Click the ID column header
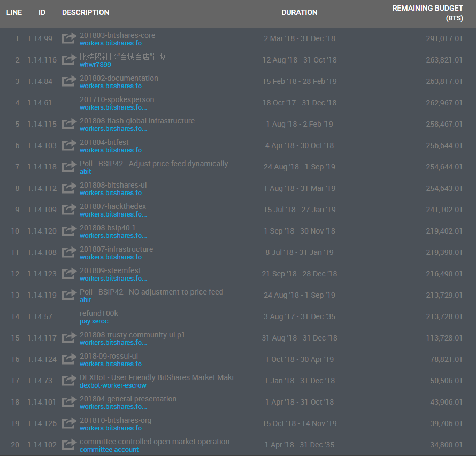Image resolution: width=476 pixels, height=456 pixels. (42, 12)
